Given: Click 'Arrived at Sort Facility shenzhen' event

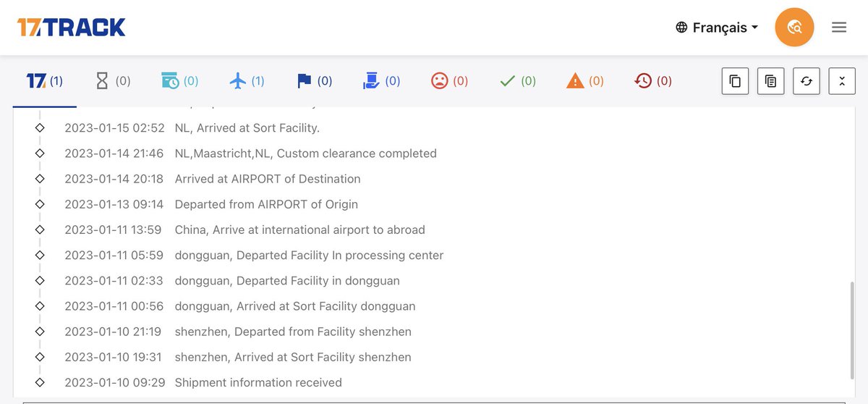Looking at the screenshot, I should (293, 357).
